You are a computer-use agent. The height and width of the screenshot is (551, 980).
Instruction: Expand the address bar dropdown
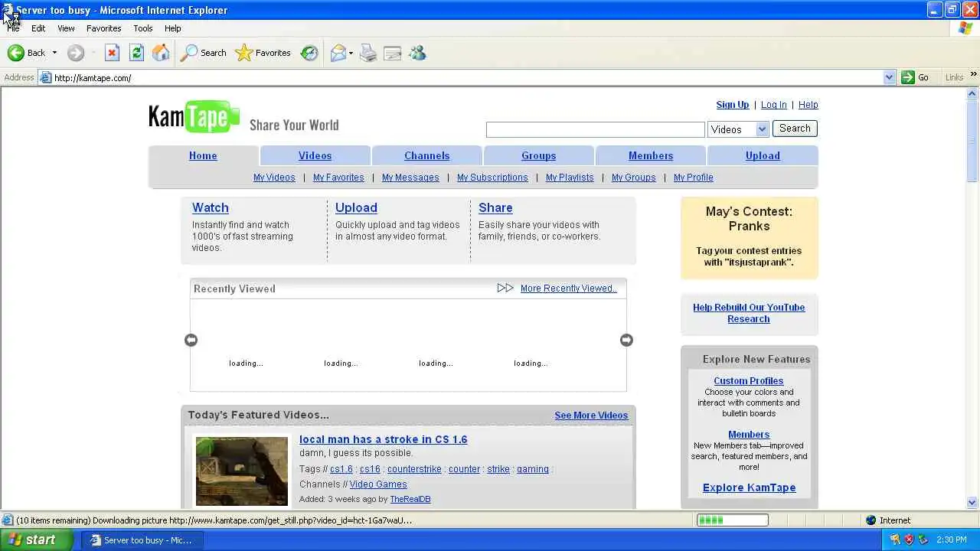889,77
